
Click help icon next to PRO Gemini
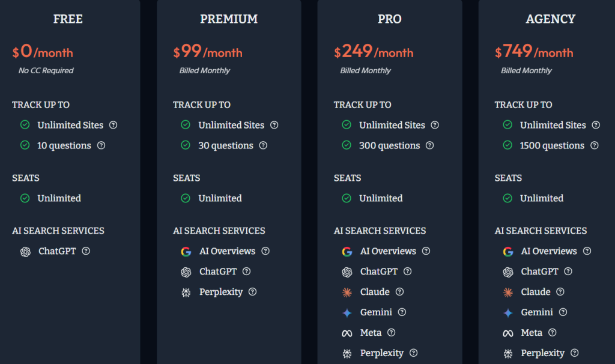tap(402, 312)
